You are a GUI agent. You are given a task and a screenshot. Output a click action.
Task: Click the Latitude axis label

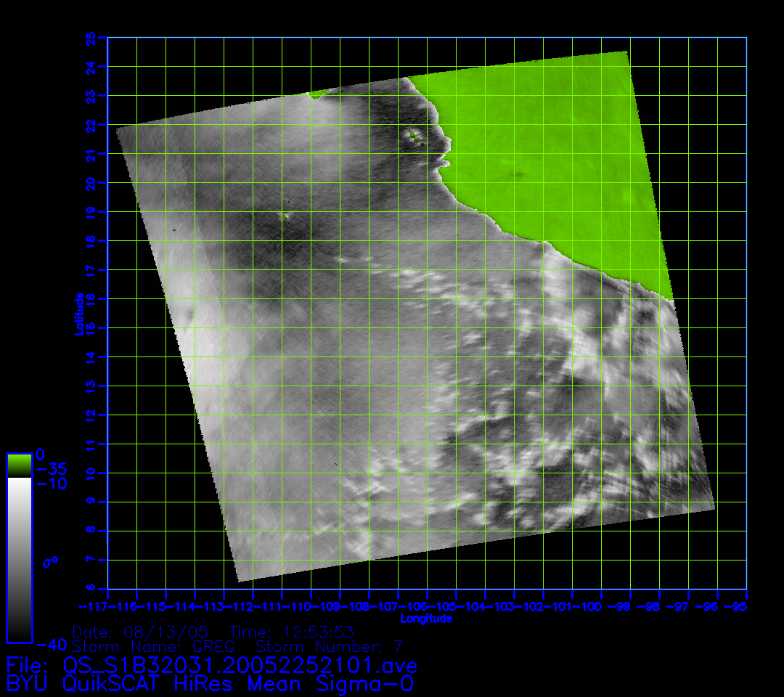(78, 313)
